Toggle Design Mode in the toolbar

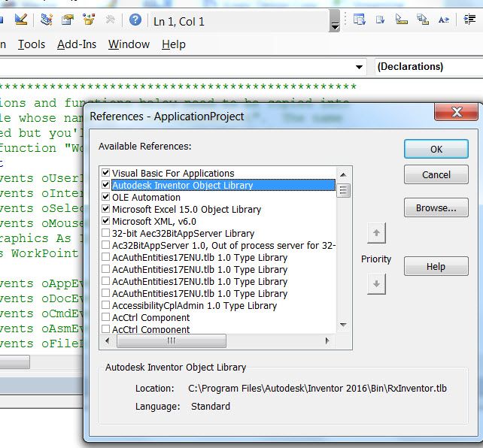tap(21, 20)
